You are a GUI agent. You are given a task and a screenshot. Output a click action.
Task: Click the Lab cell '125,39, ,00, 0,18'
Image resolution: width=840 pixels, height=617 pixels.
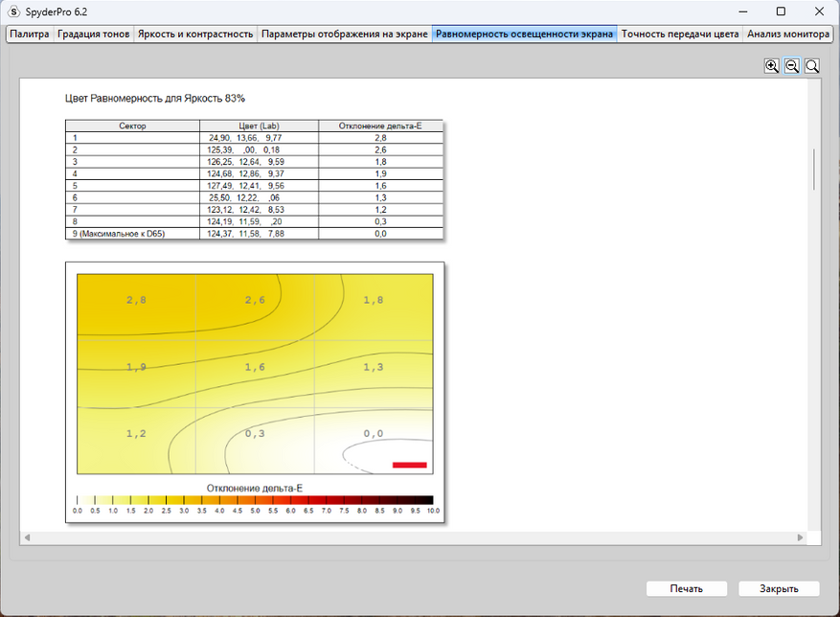(x=259, y=149)
